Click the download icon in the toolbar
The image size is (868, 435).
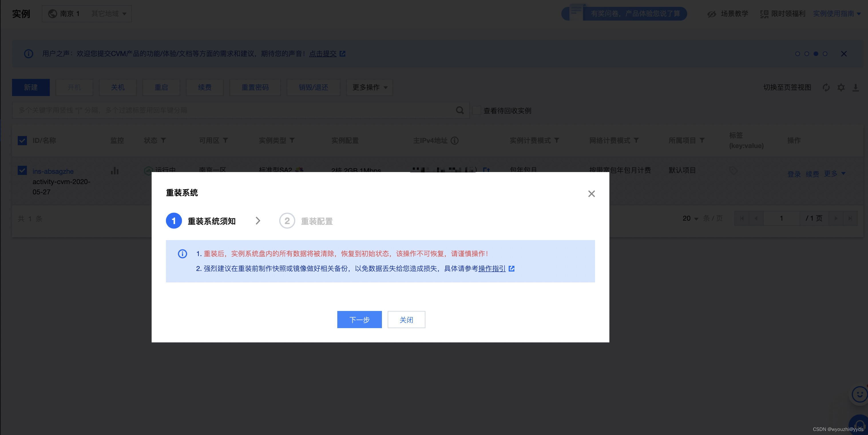pyautogui.click(x=855, y=87)
